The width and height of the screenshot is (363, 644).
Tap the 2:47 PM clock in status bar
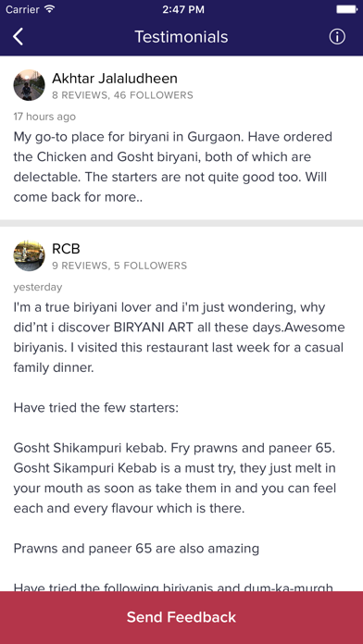point(183,9)
